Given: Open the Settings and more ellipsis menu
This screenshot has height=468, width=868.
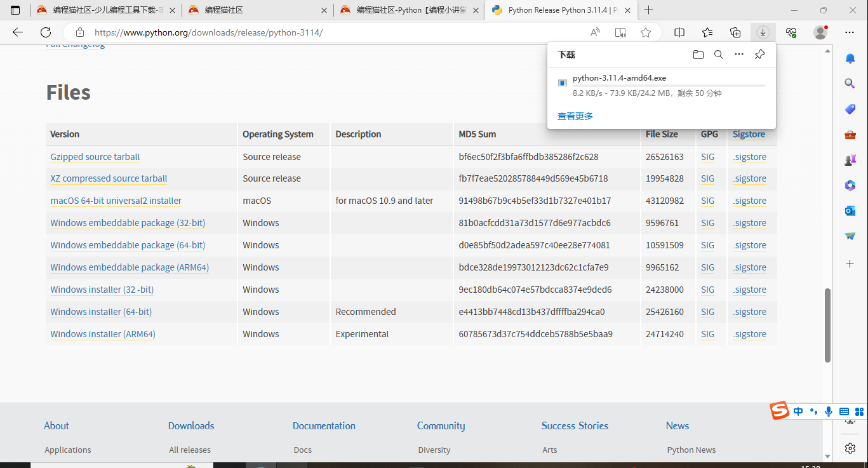Looking at the screenshot, I should coord(850,32).
